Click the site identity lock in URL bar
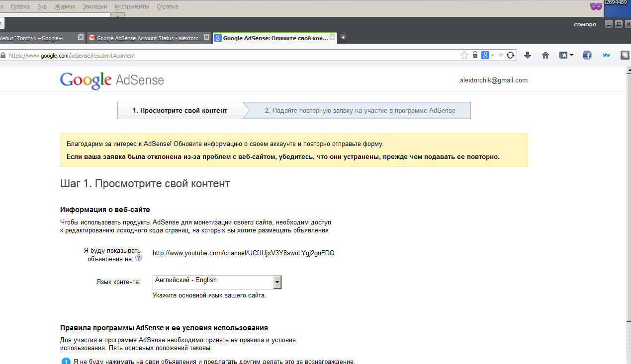This screenshot has width=631, height=364. click(x=3, y=56)
